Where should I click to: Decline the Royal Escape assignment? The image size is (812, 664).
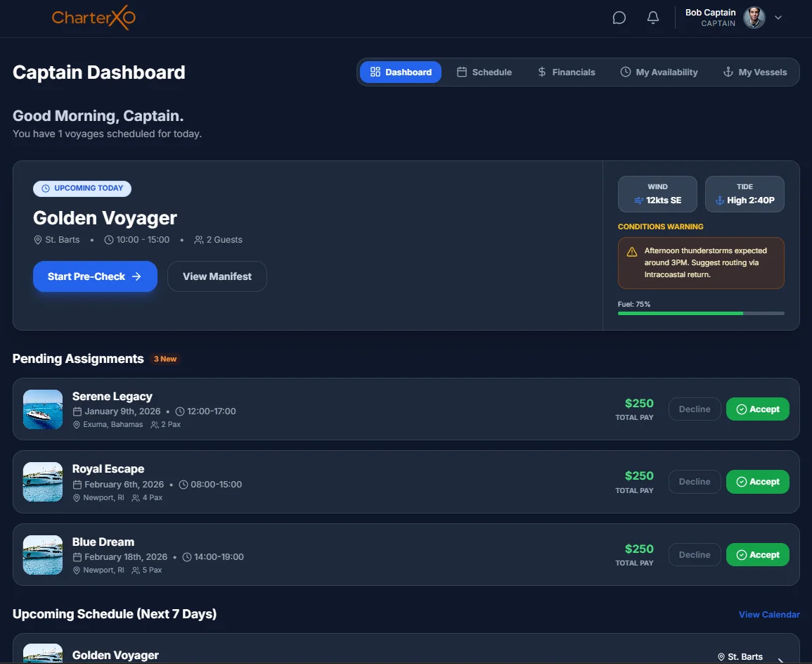point(695,482)
